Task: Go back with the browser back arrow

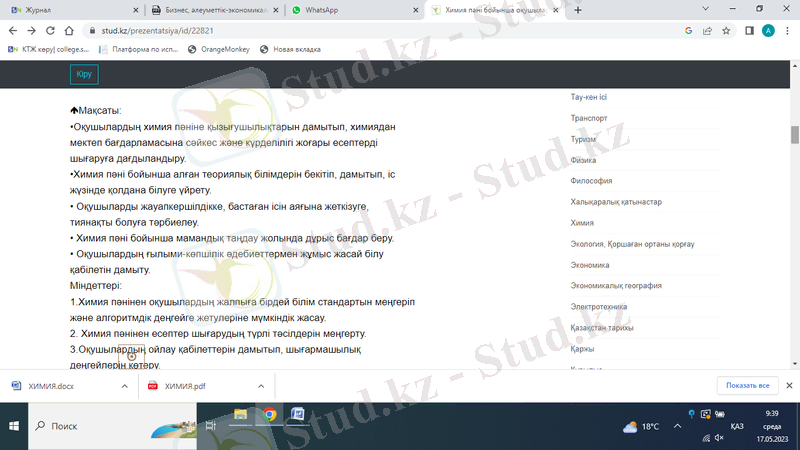Action: pyautogui.click(x=13, y=31)
